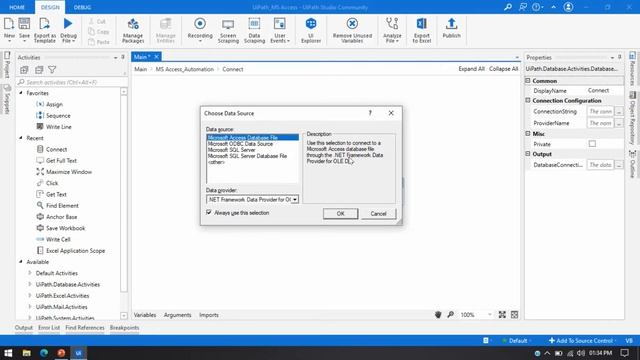Expand UiPath.Database.Activities node
Screen dimensions: 640x360
(x=30, y=284)
